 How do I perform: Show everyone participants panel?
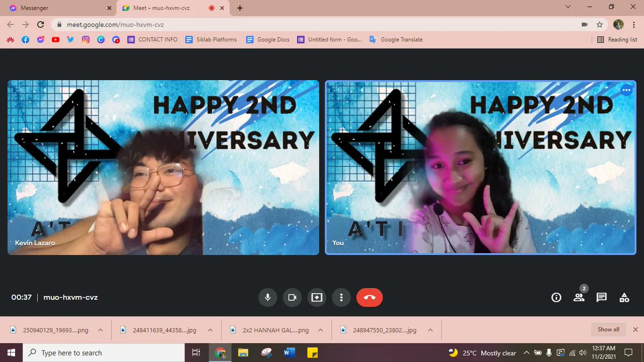click(x=579, y=298)
